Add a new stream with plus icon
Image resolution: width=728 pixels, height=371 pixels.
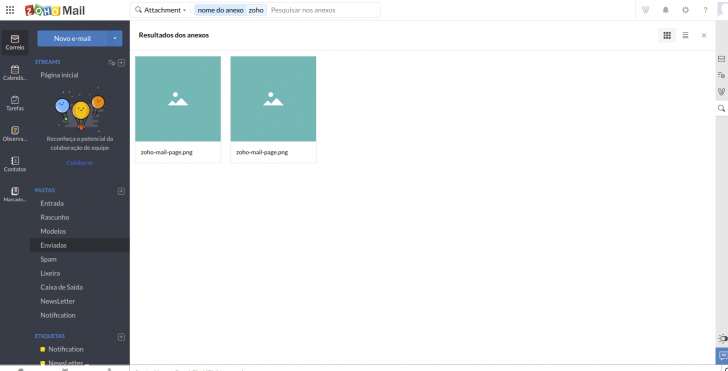click(x=121, y=63)
